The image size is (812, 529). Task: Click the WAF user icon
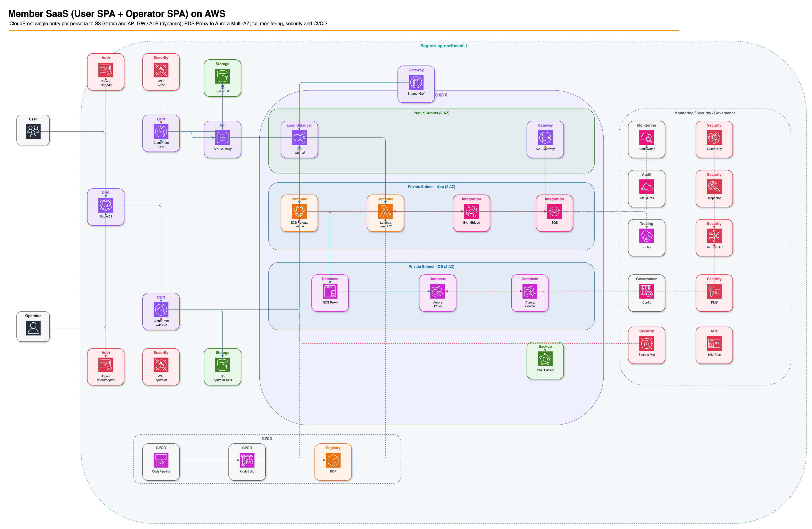(161, 70)
